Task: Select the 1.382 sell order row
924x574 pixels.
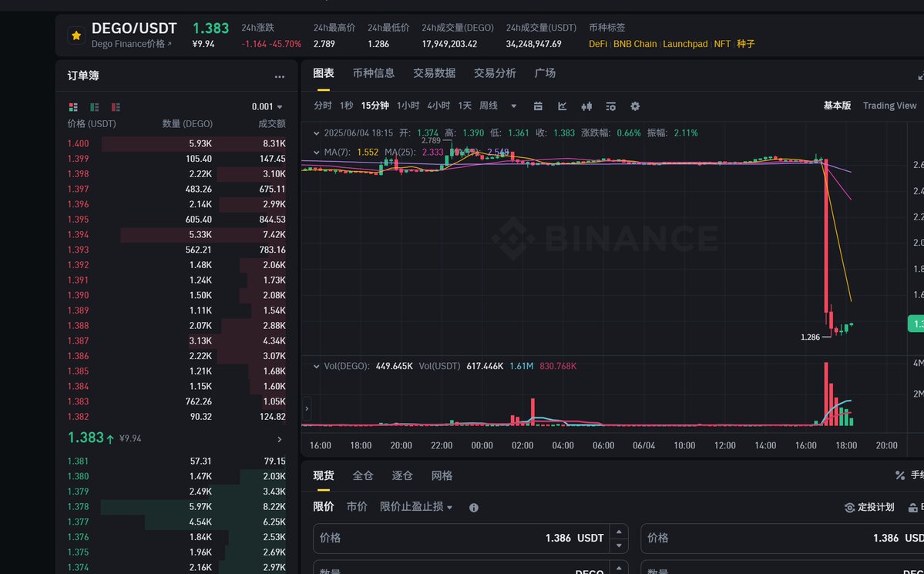Action: point(176,417)
